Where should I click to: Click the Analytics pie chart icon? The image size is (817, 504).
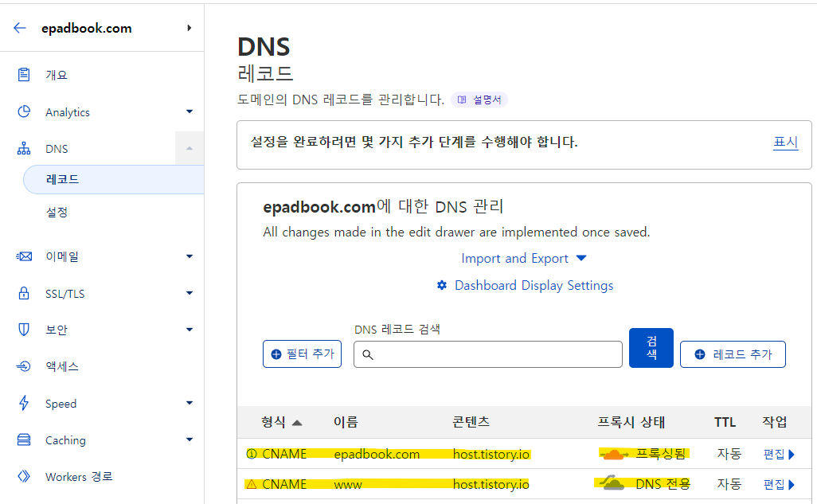[x=24, y=111]
